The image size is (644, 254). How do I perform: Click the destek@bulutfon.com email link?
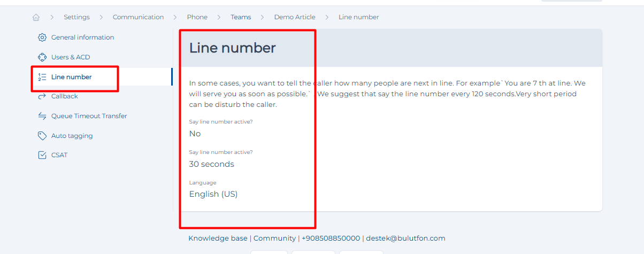[x=405, y=238]
